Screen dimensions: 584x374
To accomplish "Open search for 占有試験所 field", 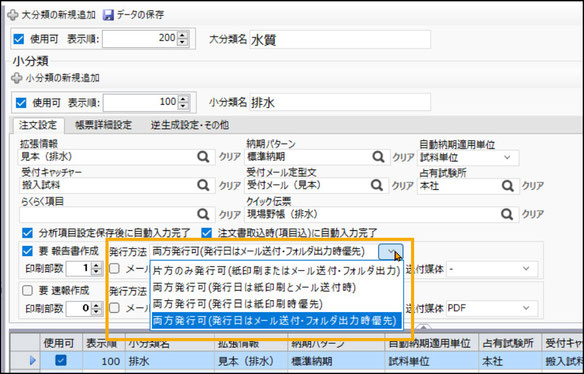I will 507,186.
